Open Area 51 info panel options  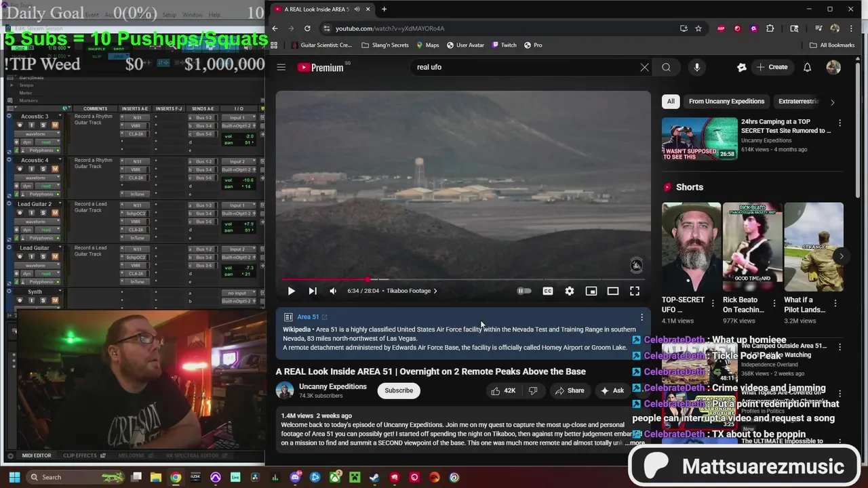(x=642, y=317)
